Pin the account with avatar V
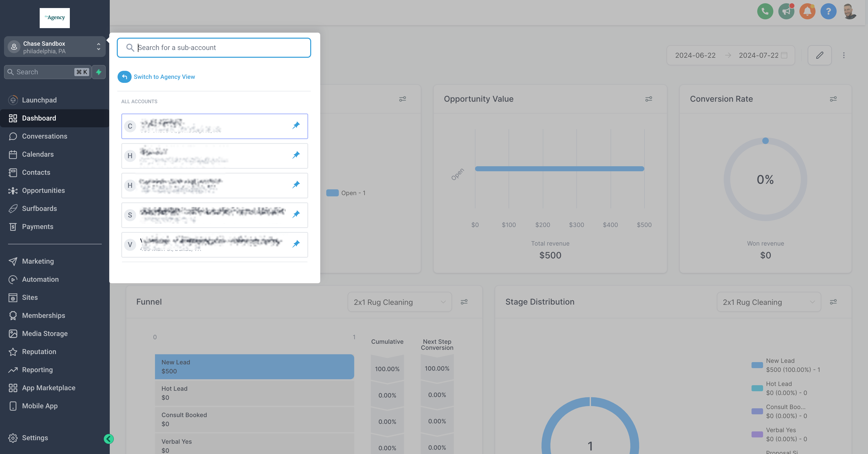Viewport: 868px width, 454px height. point(296,244)
